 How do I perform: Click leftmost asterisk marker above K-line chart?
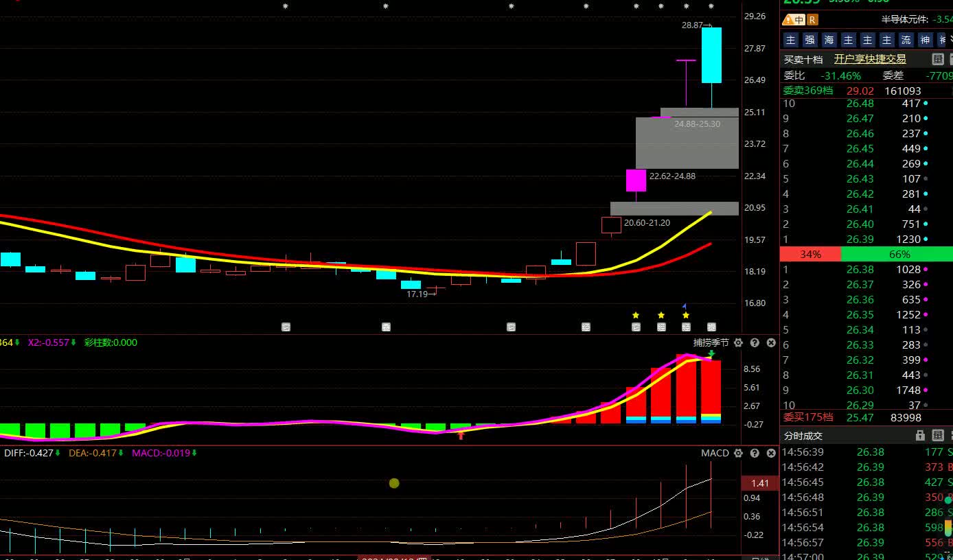tap(286, 7)
